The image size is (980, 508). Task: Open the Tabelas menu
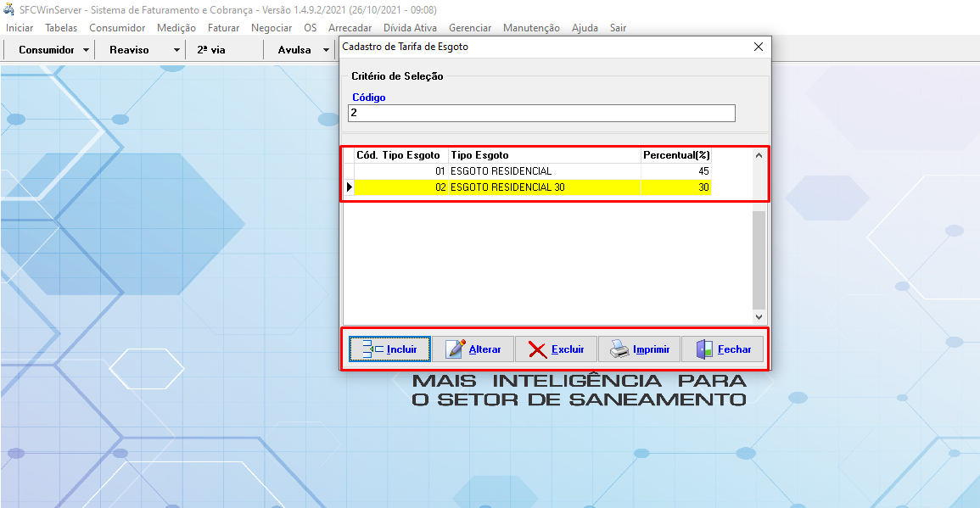click(x=61, y=28)
